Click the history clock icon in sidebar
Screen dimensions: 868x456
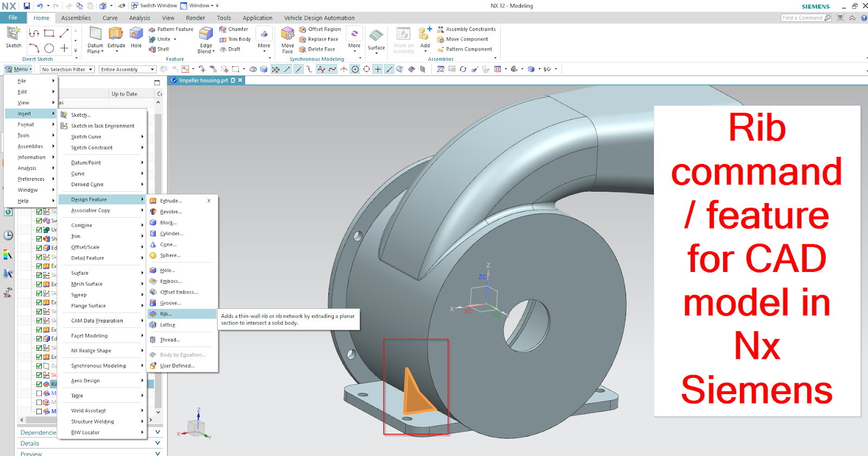pos(8,235)
